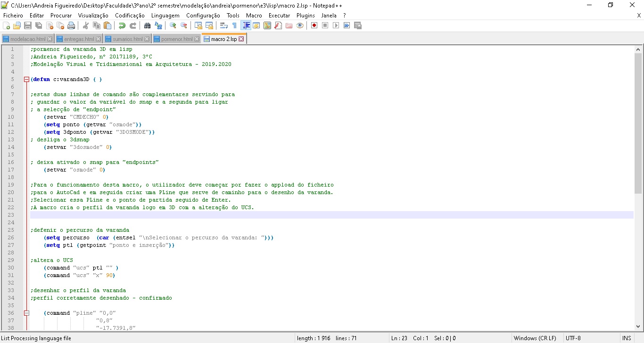Close the sumarios.html tab
The width and height of the screenshot is (644, 343).
coord(147,39)
